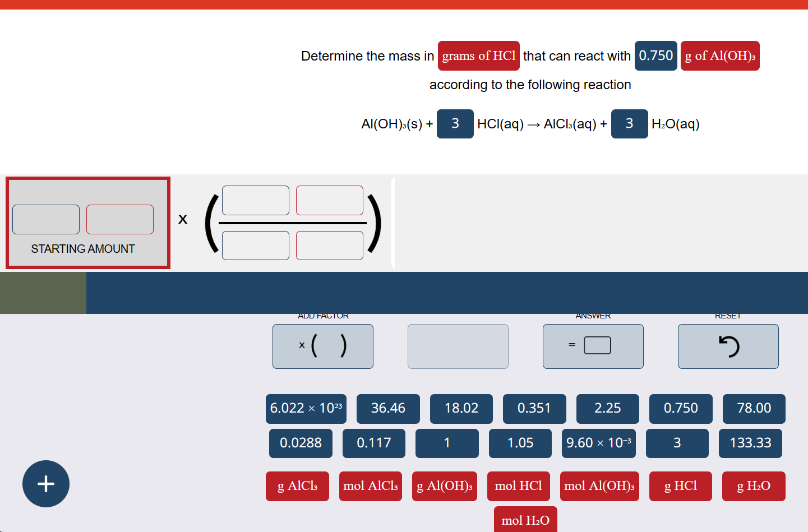Click the Reset undo arrow icon

click(727, 346)
